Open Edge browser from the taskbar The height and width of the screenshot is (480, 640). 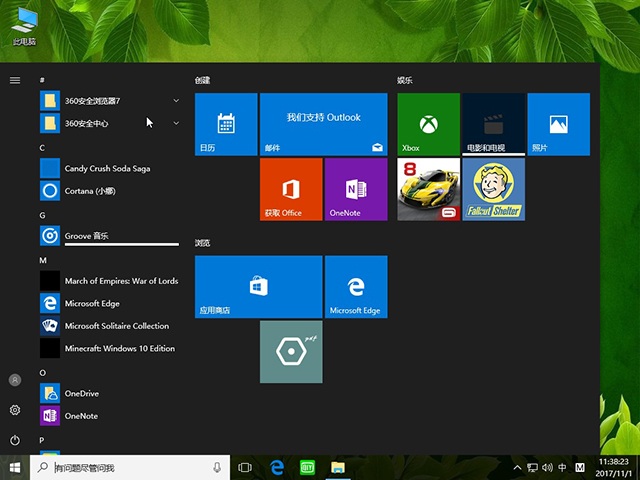click(277, 467)
